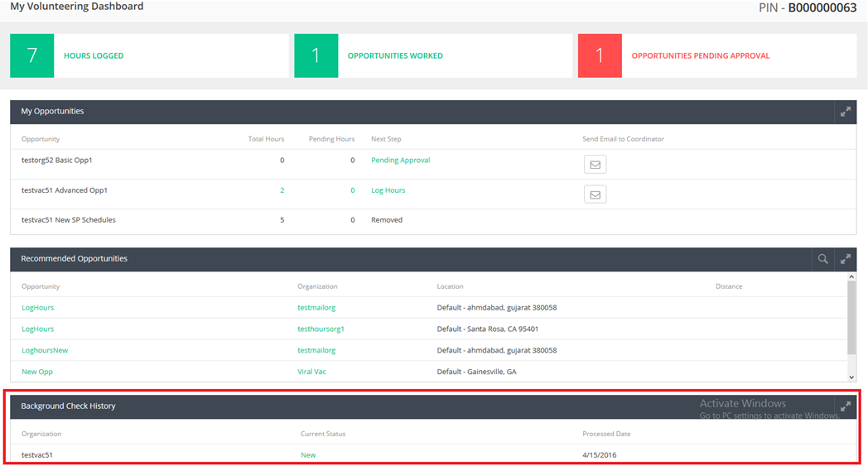This screenshot has height=466, width=868.
Task: Open the New background check status
Action: 308,455
